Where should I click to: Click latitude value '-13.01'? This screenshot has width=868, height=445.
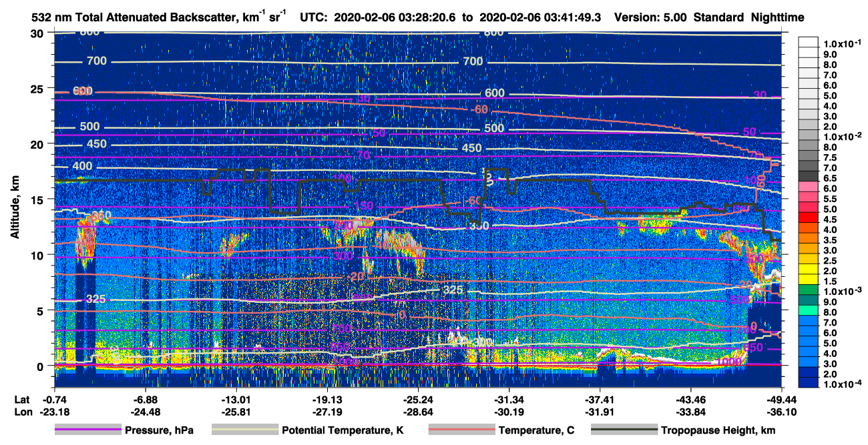tap(236, 400)
